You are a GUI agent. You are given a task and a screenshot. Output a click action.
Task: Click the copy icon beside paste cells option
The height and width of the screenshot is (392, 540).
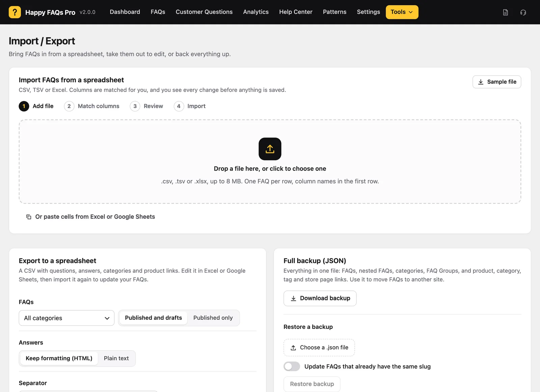point(29,217)
